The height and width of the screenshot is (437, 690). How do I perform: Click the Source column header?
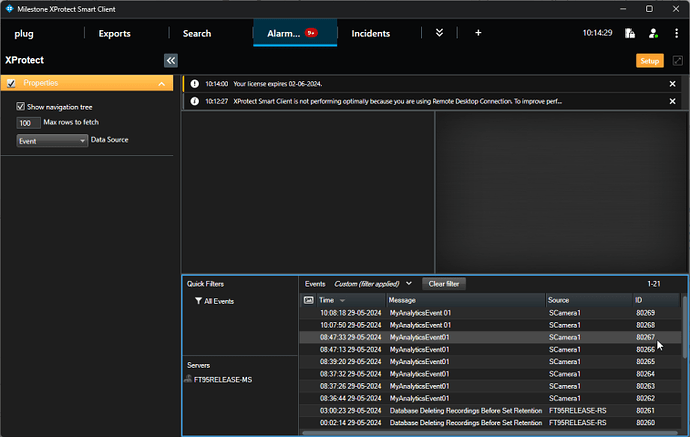click(x=589, y=300)
